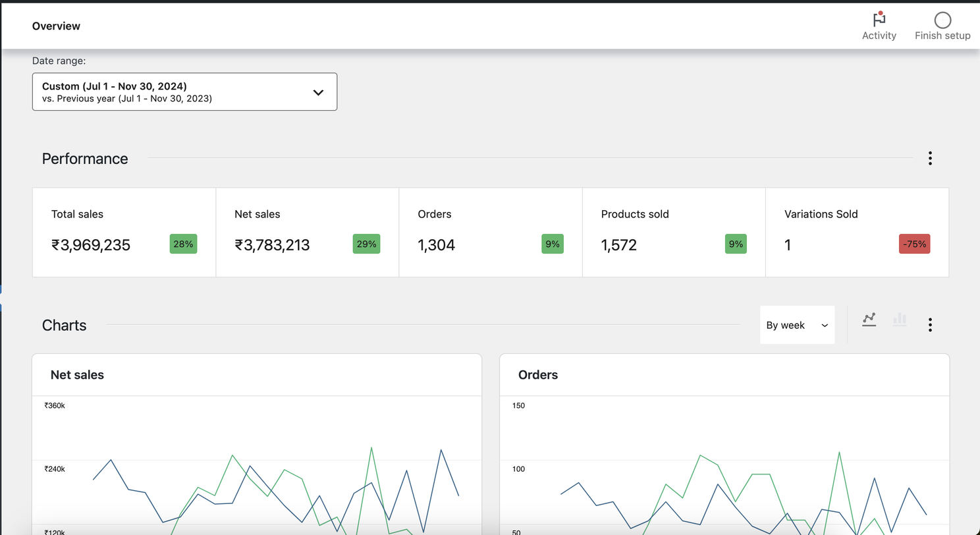Open the date range picker dropdown
980x535 pixels.
tap(184, 92)
